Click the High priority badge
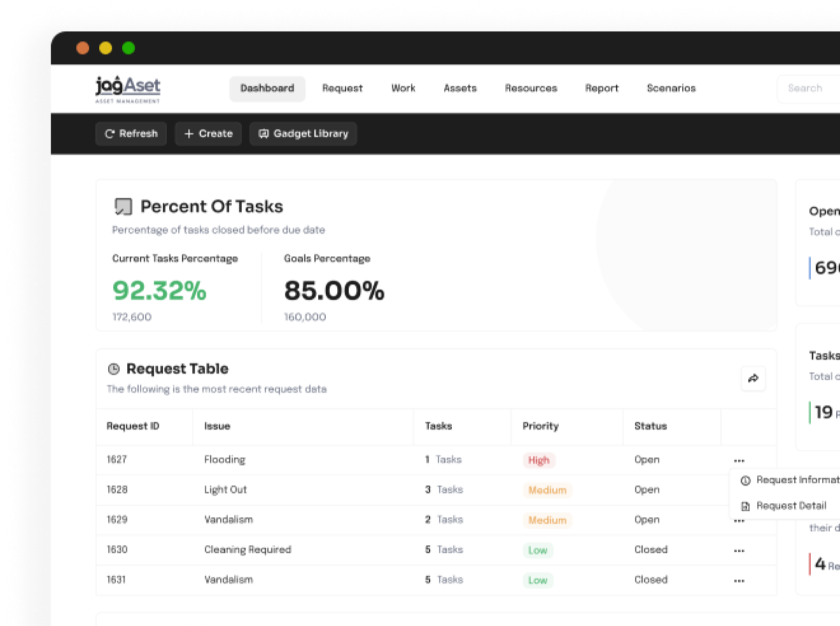The image size is (840, 626). click(x=539, y=460)
